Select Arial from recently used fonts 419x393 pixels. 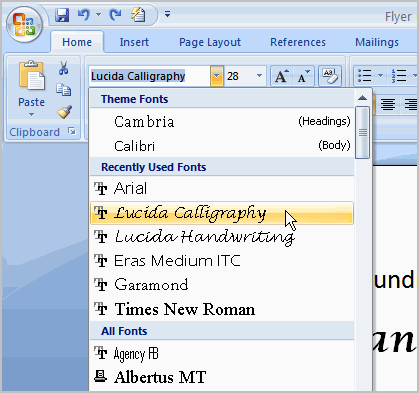(222, 188)
